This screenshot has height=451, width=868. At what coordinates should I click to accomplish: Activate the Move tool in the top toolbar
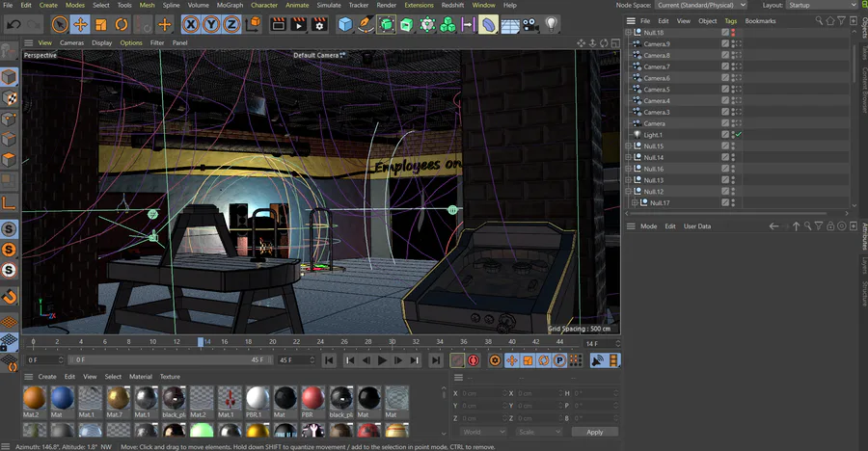coord(80,24)
